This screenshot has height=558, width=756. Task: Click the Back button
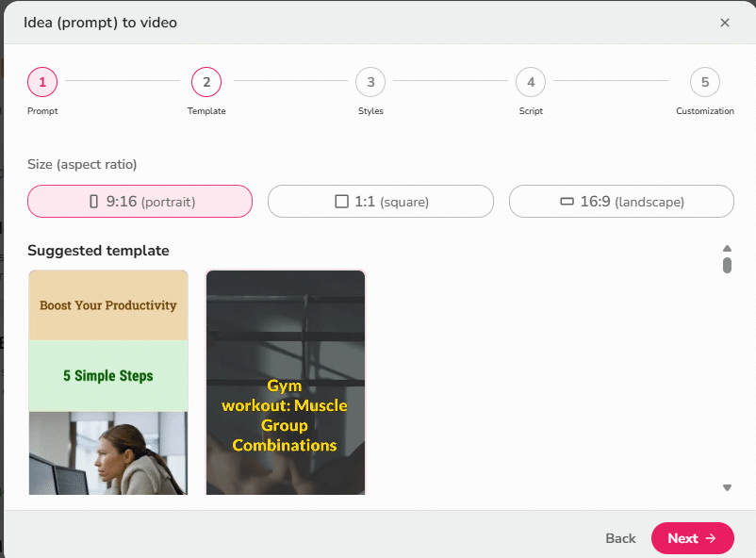point(620,538)
